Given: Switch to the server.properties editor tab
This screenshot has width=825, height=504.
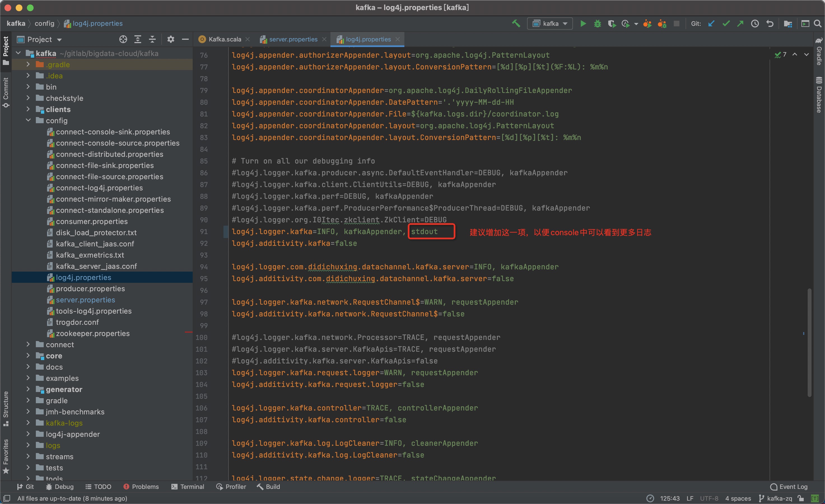Looking at the screenshot, I should (x=293, y=39).
